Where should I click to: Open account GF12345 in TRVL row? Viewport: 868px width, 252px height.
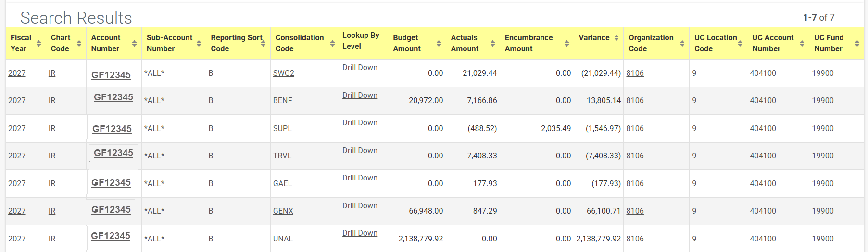tap(113, 153)
